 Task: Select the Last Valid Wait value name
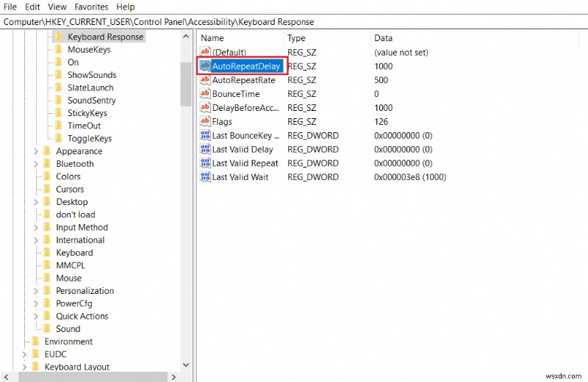(x=240, y=177)
